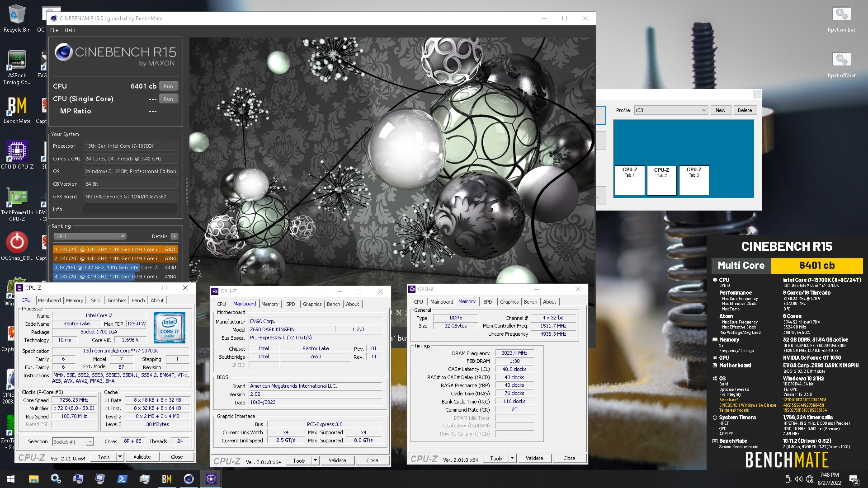Screen dimensions: 868x488
Task: Open the settings gear taskbar icon
Action: (56, 479)
